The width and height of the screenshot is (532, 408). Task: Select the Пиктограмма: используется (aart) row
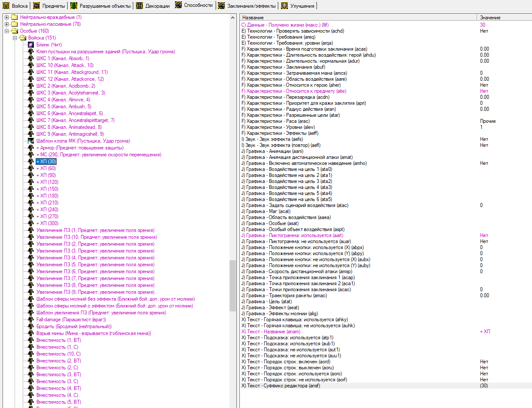pyautogui.click(x=386, y=235)
